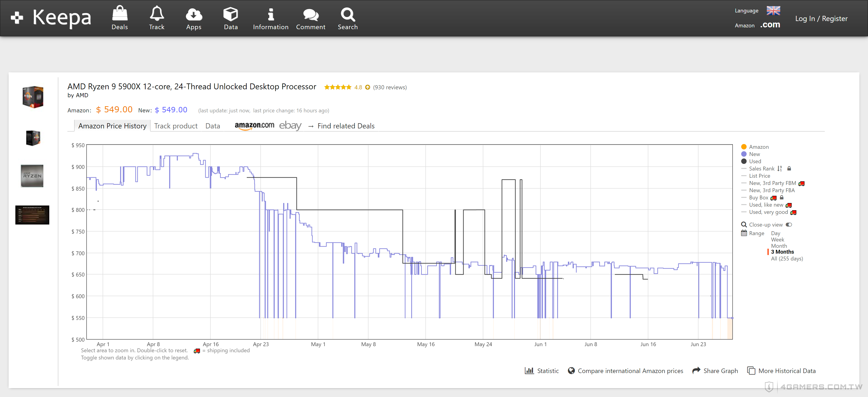The height and width of the screenshot is (397, 868).
Task: Select the first product box thumbnail
Action: coord(33,97)
